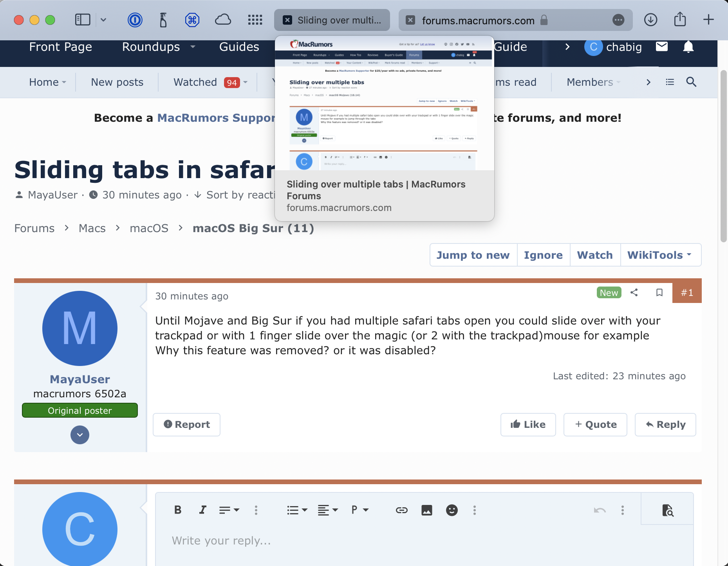Show the tab overview grid icon

(255, 20)
